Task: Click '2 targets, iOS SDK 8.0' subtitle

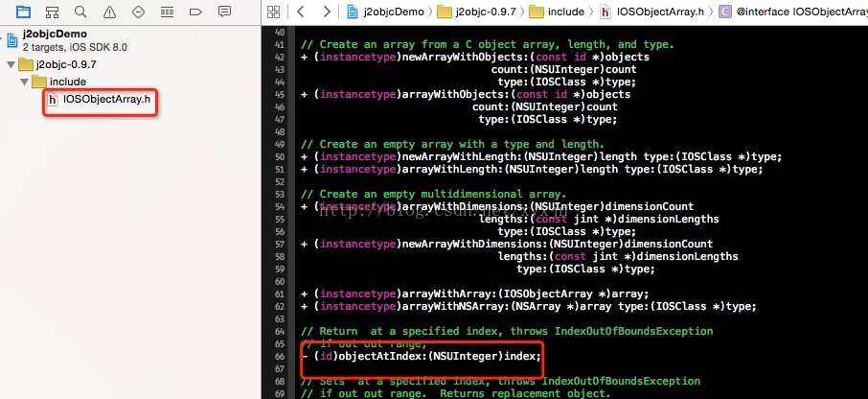Action: click(x=75, y=48)
